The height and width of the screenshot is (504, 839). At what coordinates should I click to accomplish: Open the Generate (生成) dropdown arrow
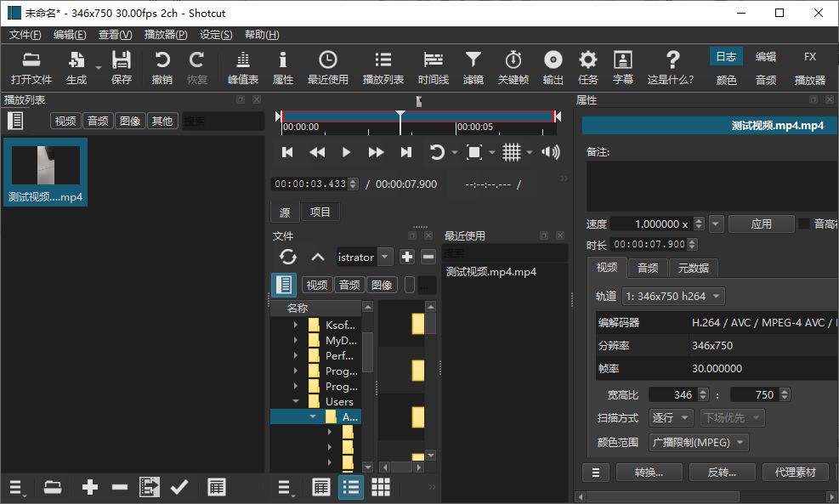click(x=99, y=67)
